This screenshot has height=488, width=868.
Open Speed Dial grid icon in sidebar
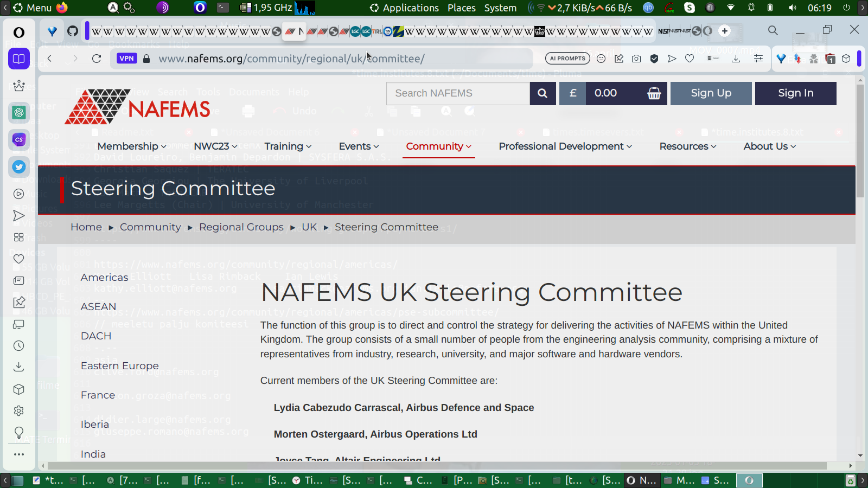click(19, 237)
